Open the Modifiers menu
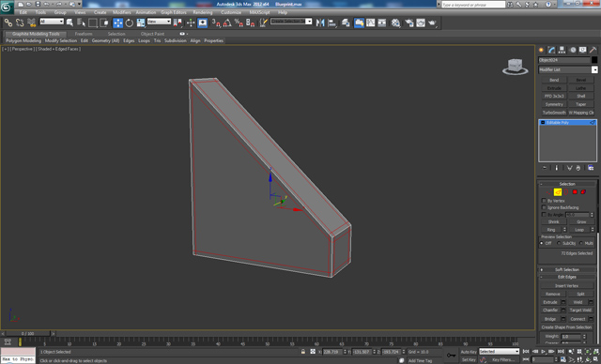Viewport: 601px width, 364px height. pyautogui.click(x=121, y=12)
